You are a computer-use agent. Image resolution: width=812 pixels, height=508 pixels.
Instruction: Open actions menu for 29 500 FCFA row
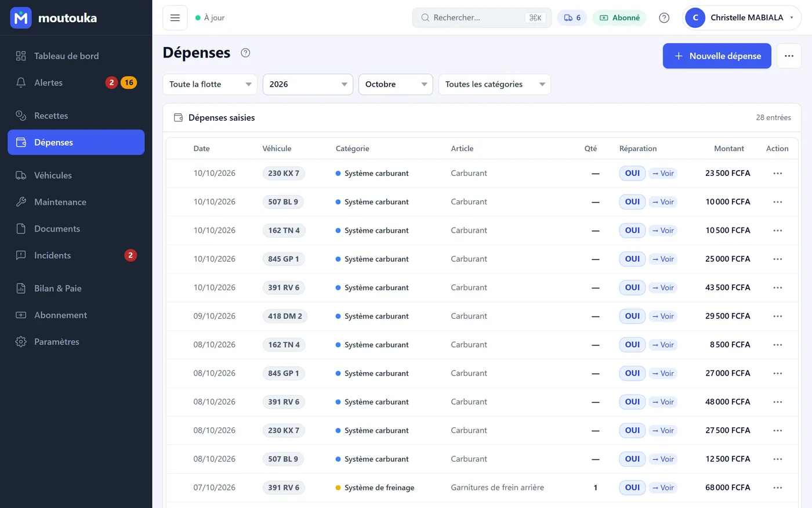[777, 316]
